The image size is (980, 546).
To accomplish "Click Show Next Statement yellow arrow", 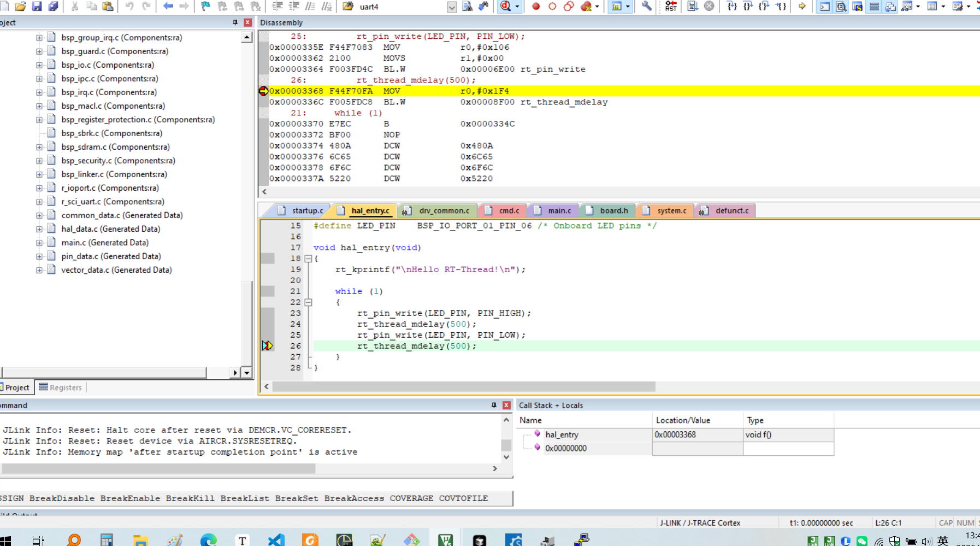I will pos(802,7).
